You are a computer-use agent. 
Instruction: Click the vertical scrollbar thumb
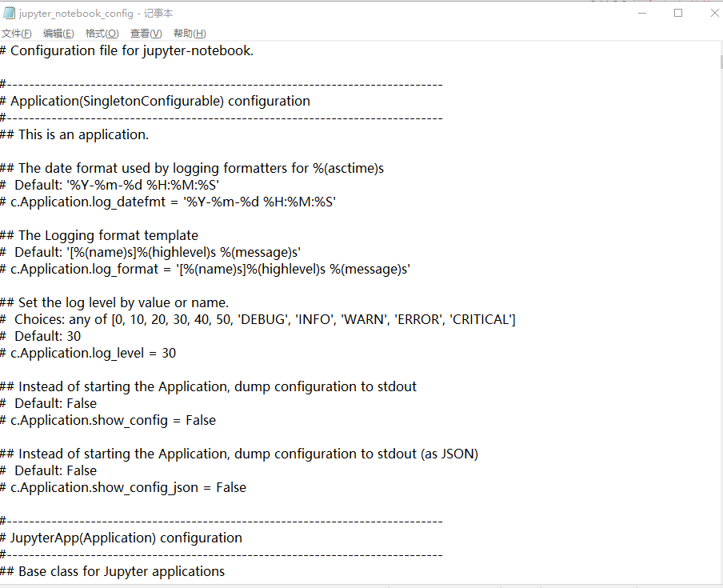[721, 62]
